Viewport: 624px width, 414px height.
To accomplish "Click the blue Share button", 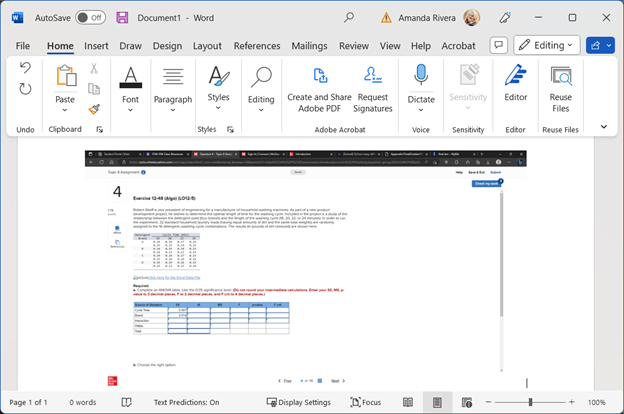I will point(595,45).
